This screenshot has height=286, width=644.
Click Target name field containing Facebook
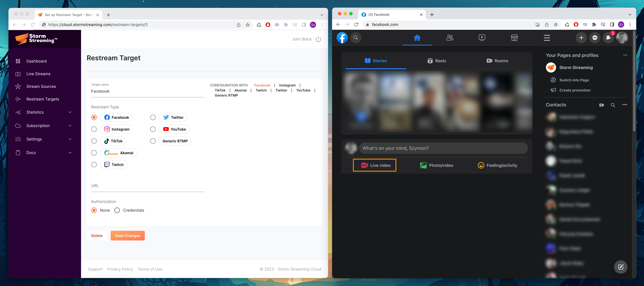(148, 91)
